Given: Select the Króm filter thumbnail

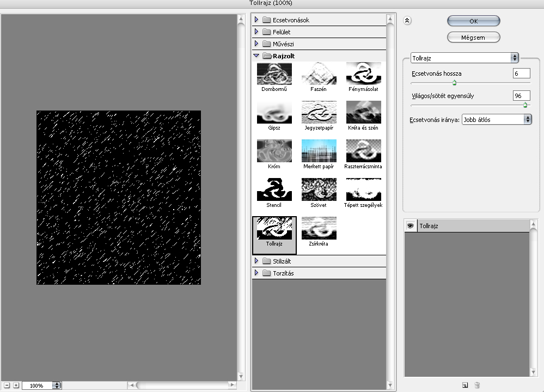Looking at the screenshot, I should 274,151.
